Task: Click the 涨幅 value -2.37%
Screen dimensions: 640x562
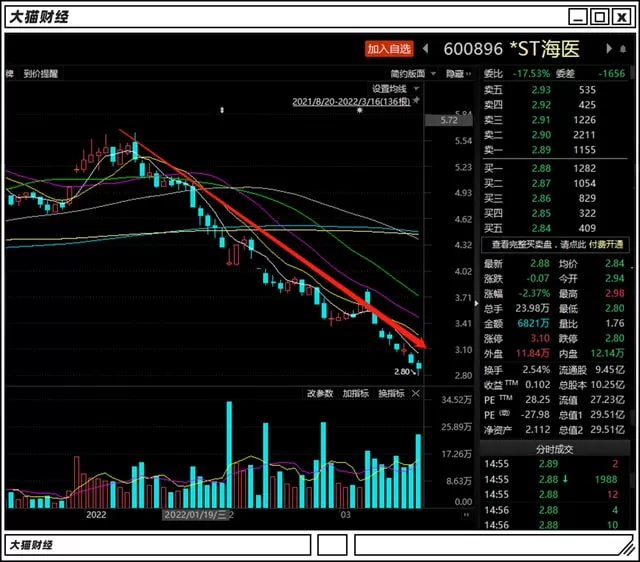Action: (534, 293)
